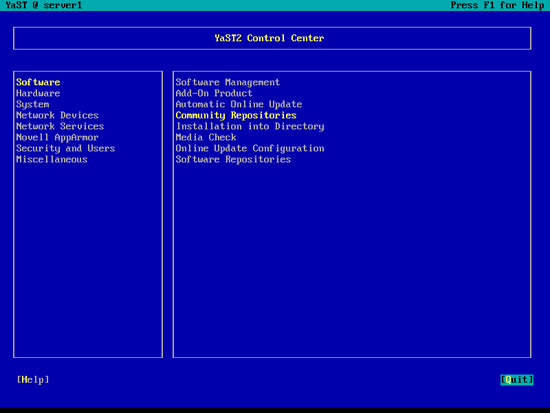Screen dimensions: 550x413
Task: Open Automatic Online Update module
Action: pyautogui.click(x=239, y=105)
